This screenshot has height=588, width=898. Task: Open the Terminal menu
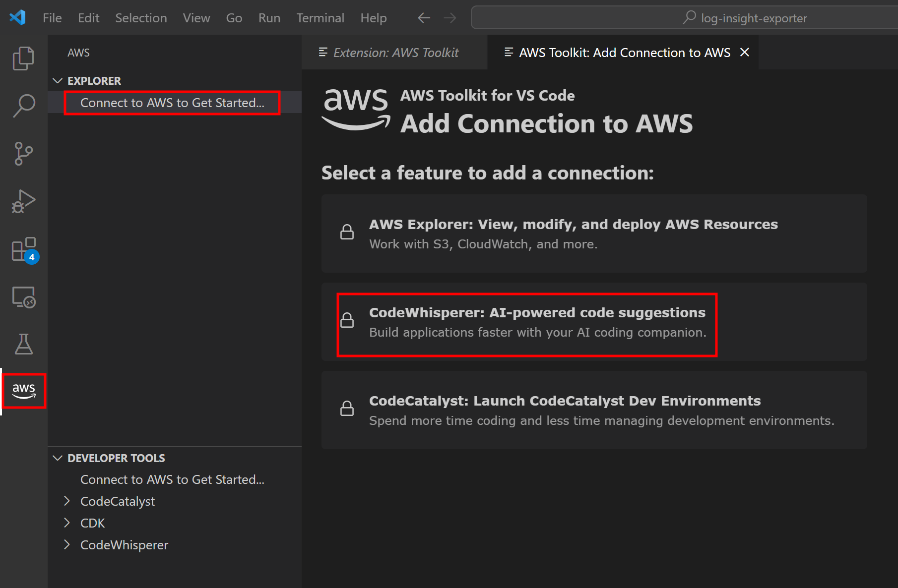pyautogui.click(x=321, y=18)
